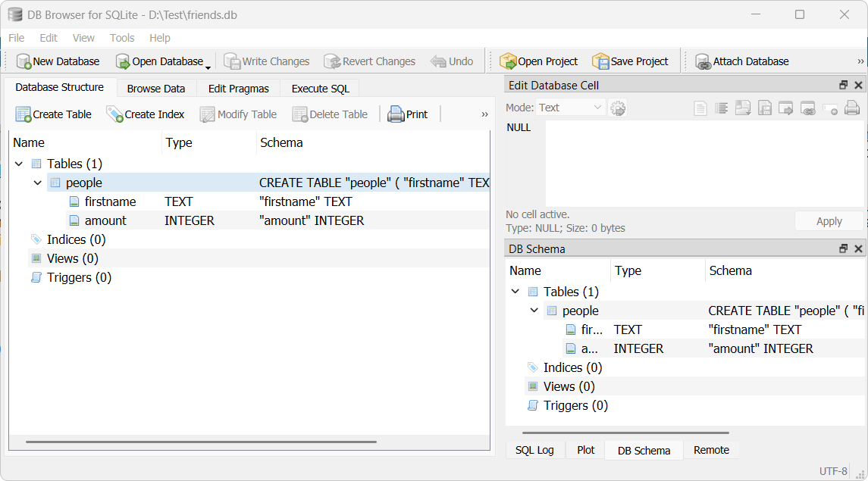Switch to the Remote tab
868x481 pixels.
pyautogui.click(x=711, y=450)
